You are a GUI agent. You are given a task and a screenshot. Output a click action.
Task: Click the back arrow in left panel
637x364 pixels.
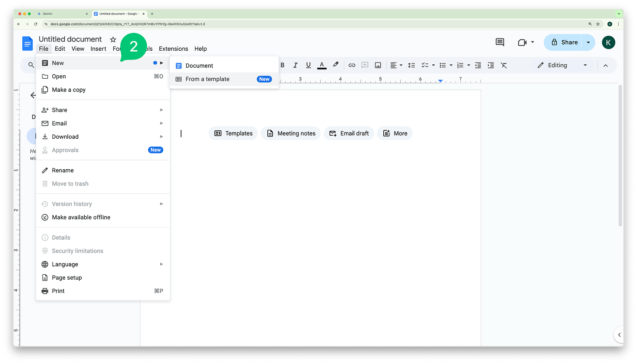point(33,95)
